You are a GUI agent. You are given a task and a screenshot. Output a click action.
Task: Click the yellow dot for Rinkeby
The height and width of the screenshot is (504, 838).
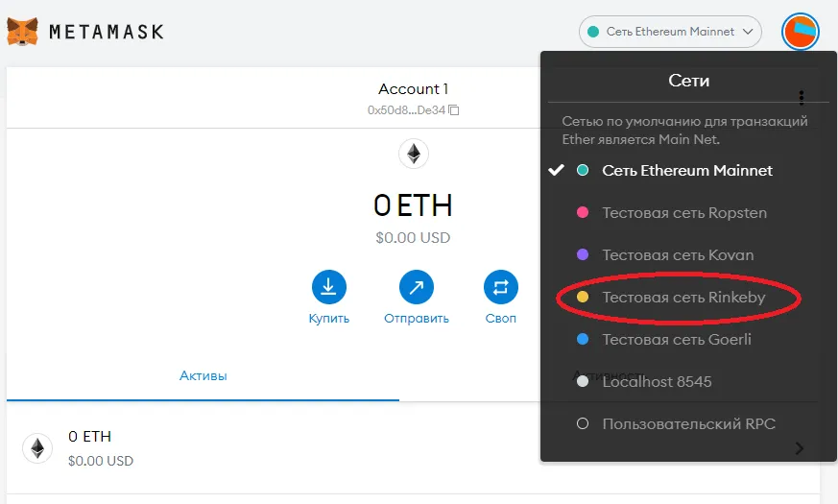pyautogui.click(x=583, y=298)
